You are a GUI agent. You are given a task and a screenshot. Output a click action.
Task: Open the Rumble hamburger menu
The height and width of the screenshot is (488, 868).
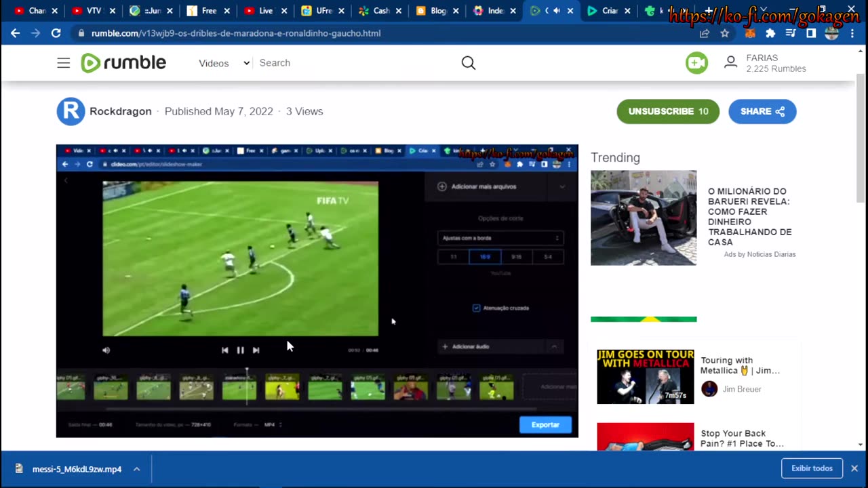coord(63,63)
